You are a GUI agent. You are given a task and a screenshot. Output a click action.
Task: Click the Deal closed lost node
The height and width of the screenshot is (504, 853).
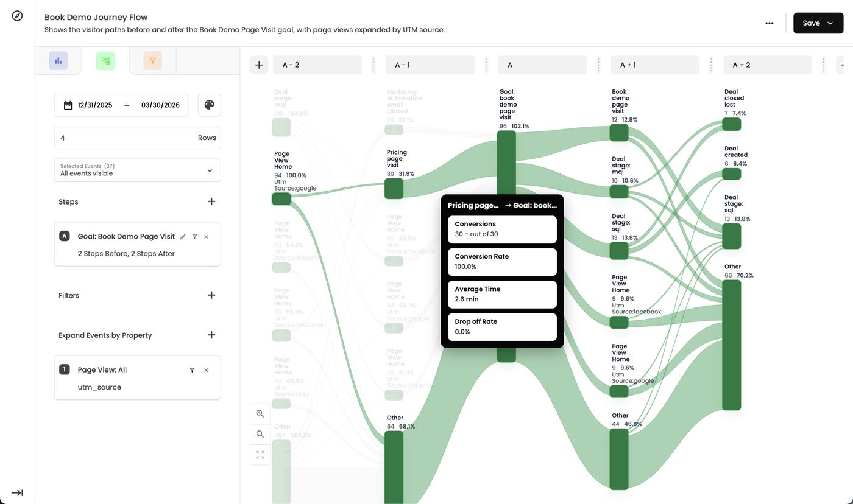732,124
